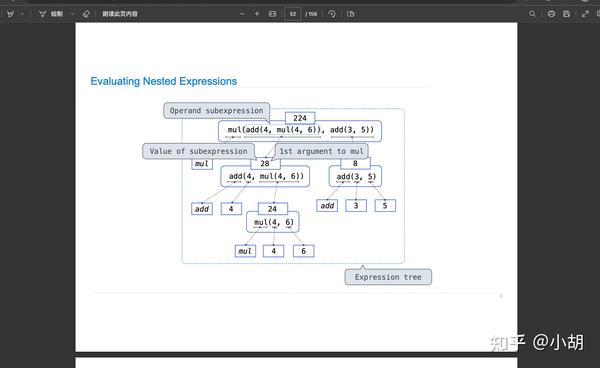This screenshot has height=368, width=600.
Task: Click the Evaluating Nested Expressions heading
Action: click(x=163, y=81)
